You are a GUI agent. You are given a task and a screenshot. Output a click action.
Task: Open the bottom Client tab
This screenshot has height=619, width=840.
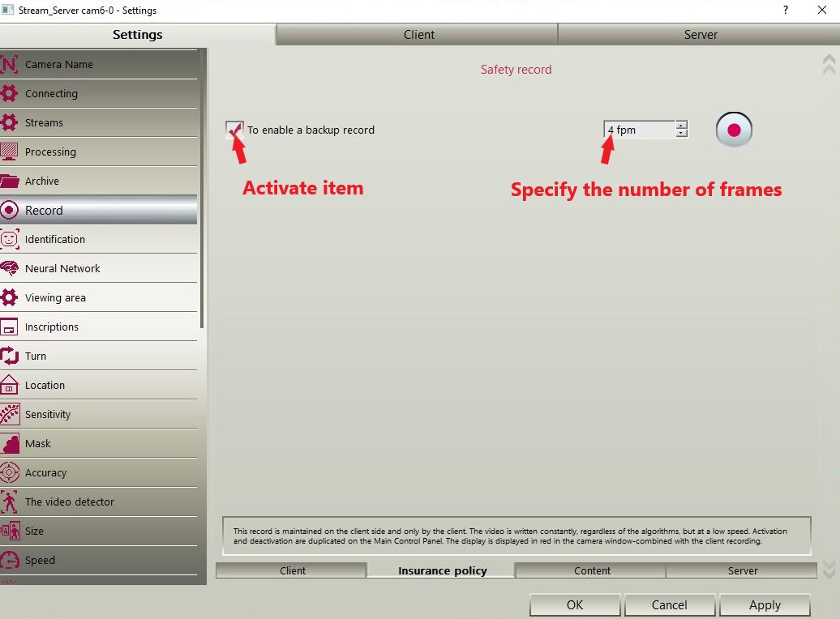pos(292,571)
